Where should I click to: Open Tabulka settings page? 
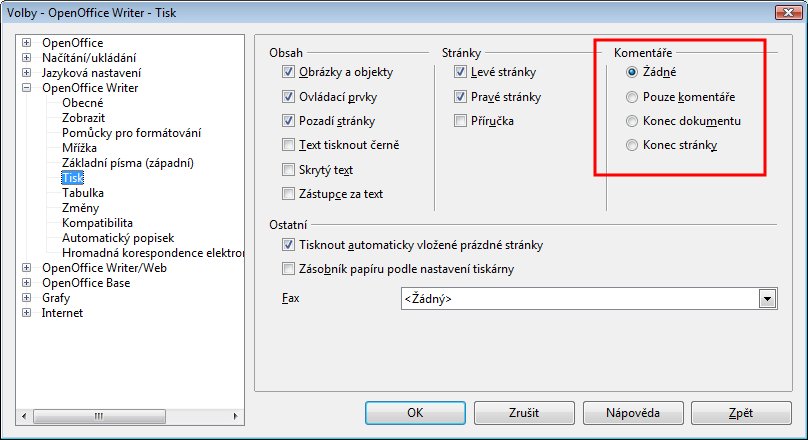tap(83, 193)
